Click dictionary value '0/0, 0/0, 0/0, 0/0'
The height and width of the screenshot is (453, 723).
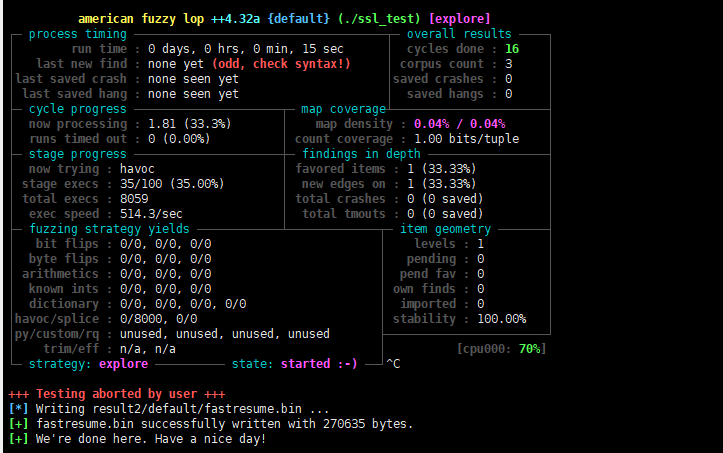[183, 304]
